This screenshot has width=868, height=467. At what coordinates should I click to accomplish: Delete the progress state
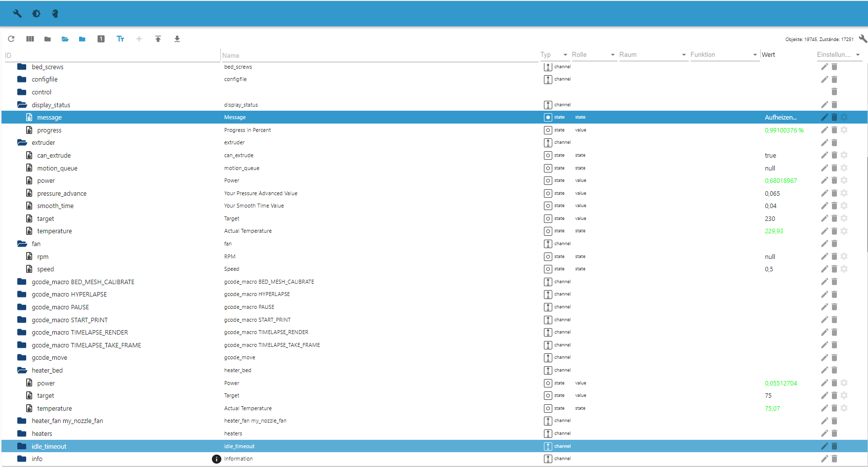834,130
